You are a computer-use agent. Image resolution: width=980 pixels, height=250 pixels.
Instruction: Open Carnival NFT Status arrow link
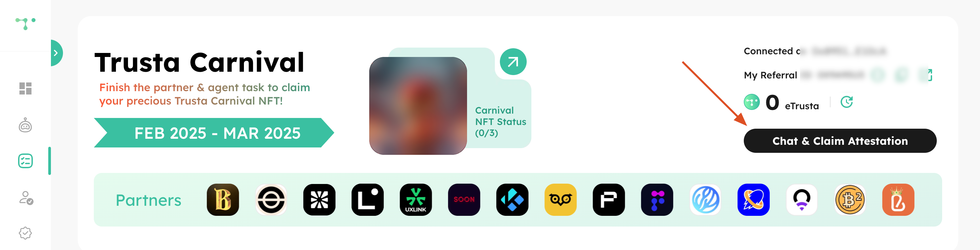tap(513, 62)
